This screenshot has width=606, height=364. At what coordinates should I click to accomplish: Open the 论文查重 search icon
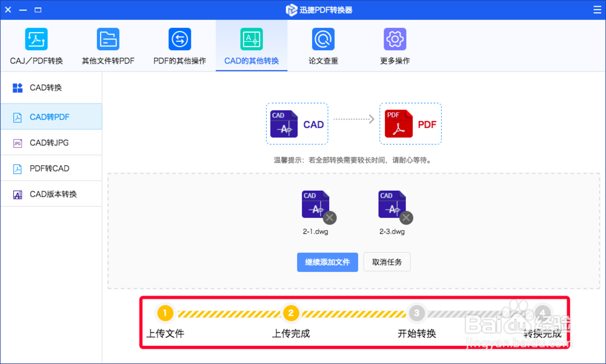(x=323, y=39)
